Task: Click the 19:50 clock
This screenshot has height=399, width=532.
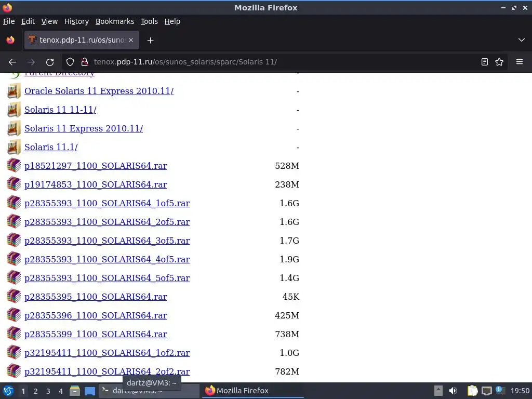Action: pyautogui.click(x=520, y=391)
